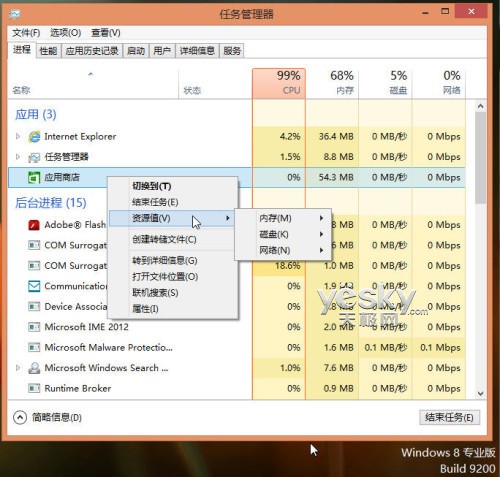
Task: Expand the Microsoft Windows Search group
Action: click(x=18, y=368)
